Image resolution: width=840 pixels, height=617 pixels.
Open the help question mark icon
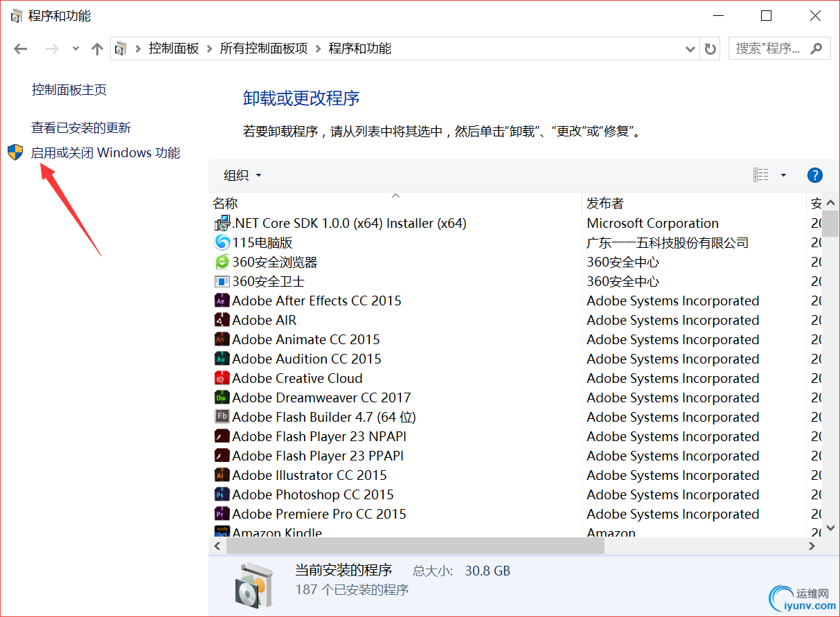pos(815,175)
